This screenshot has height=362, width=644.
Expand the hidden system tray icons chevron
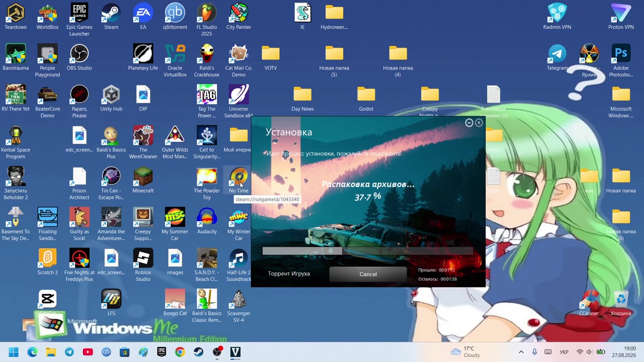tap(521, 352)
